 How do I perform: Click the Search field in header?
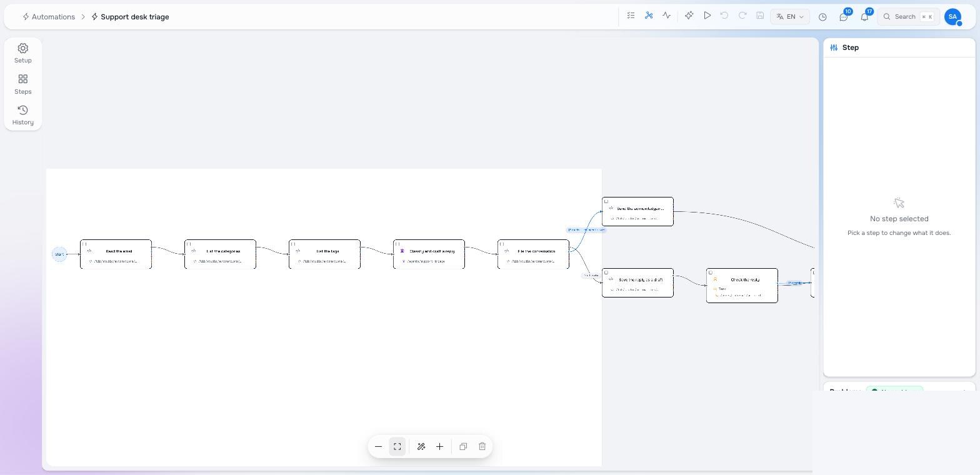point(908,17)
